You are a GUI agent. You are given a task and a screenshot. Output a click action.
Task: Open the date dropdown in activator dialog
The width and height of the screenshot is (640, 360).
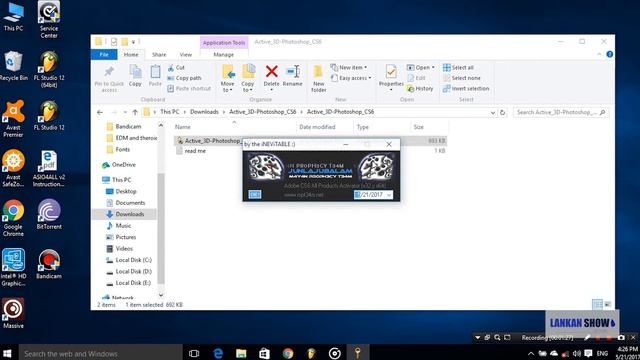pyautogui.click(x=389, y=195)
